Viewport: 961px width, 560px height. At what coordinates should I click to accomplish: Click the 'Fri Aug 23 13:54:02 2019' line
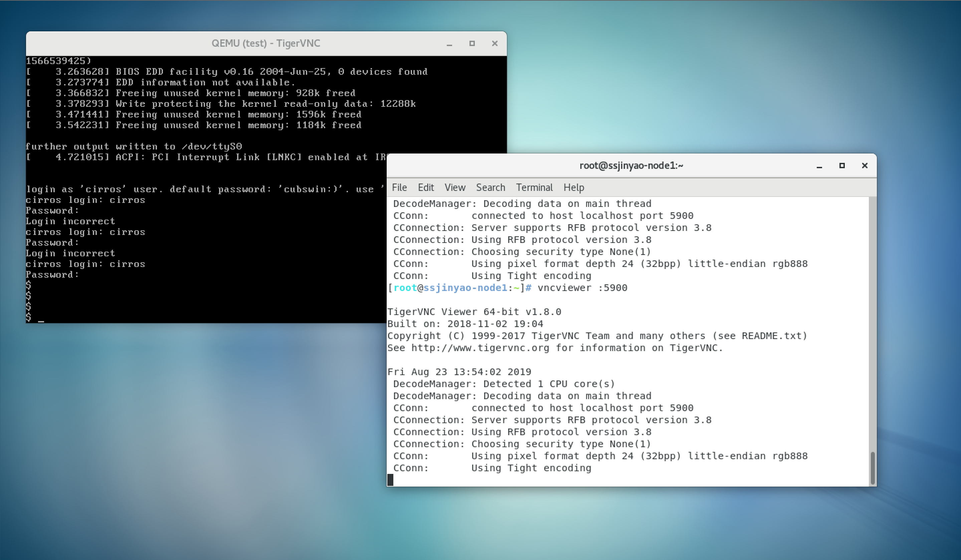pos(459,372)
